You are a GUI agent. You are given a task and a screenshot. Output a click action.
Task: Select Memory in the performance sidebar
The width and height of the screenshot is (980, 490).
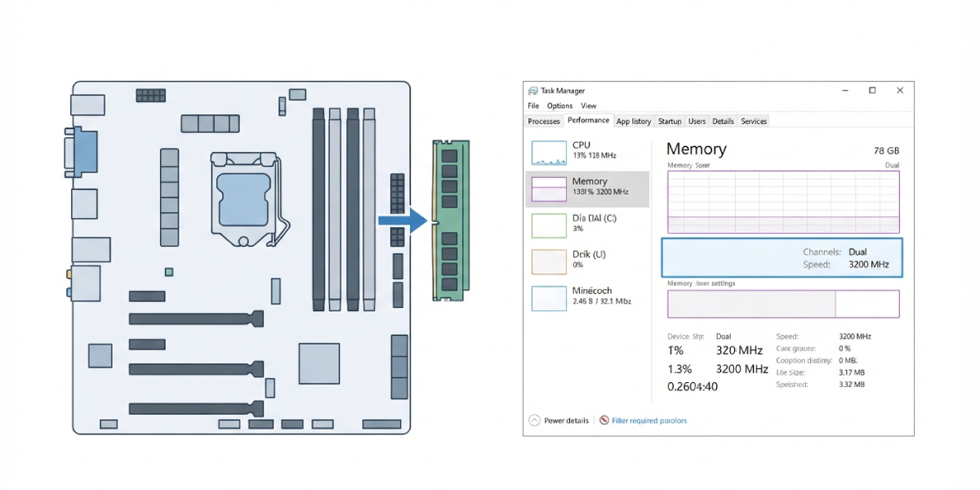point(588,189)
